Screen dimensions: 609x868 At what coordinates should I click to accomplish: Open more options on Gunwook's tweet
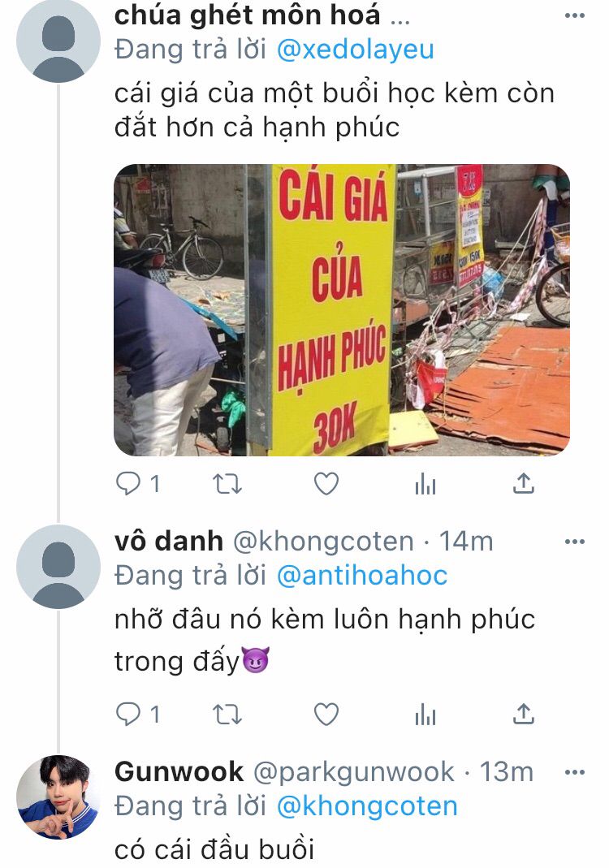(575, 771)
